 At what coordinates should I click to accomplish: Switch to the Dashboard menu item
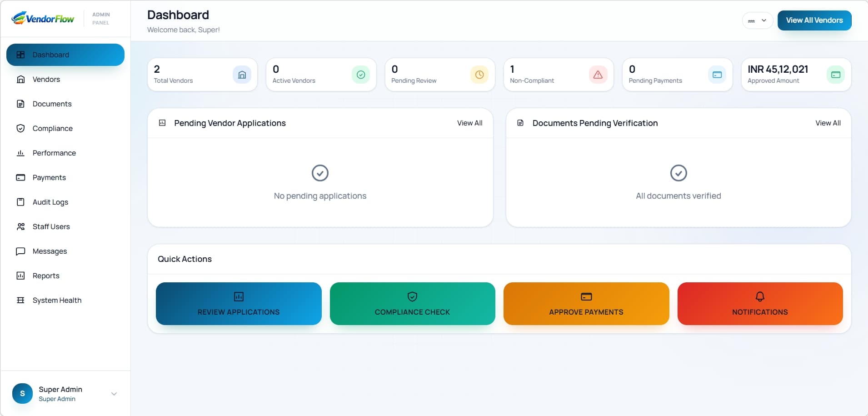tap(50, 55)
